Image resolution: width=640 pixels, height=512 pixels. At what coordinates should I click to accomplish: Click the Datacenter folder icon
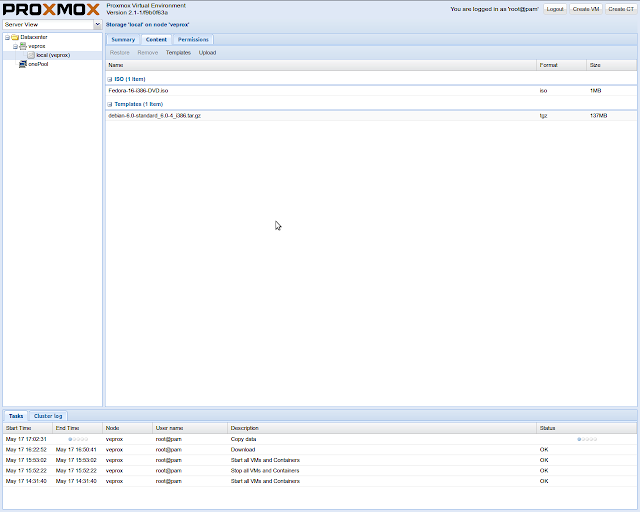pyautogui.click(x=15, y=37)
